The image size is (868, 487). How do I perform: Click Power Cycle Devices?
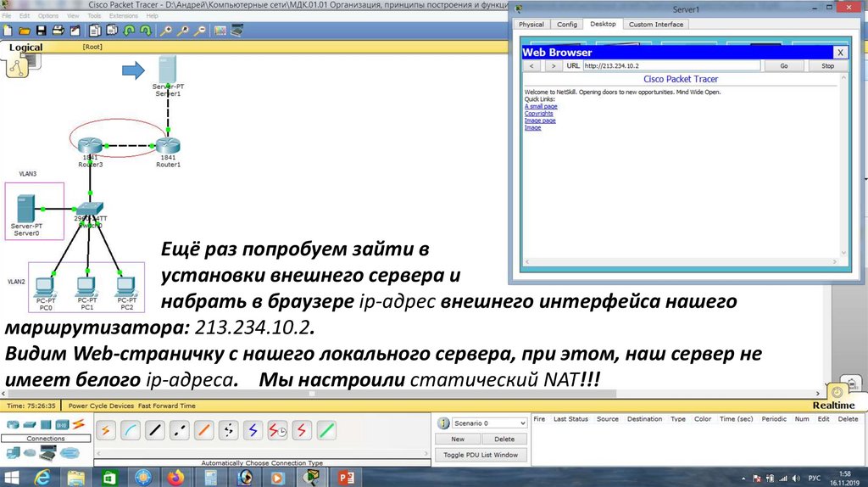pos(102,406)
